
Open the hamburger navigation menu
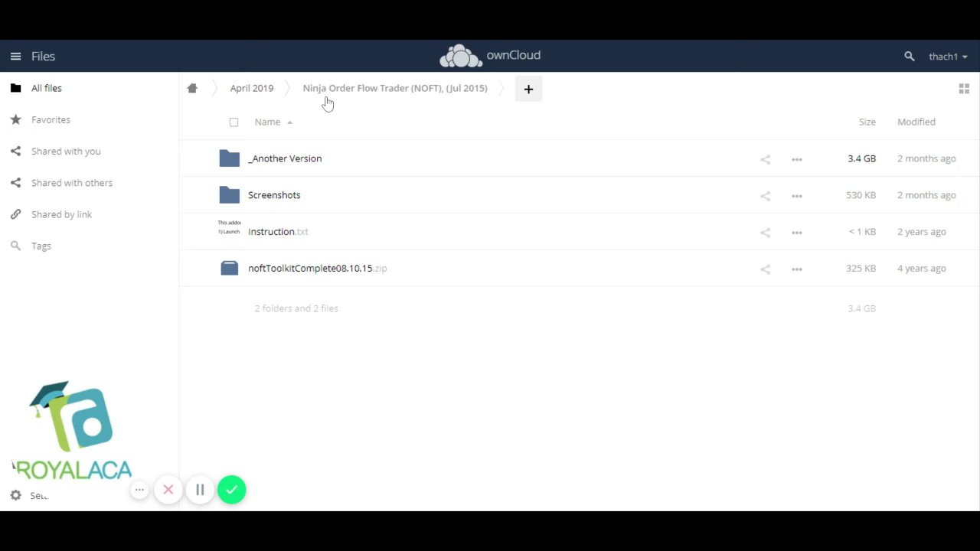15,56
